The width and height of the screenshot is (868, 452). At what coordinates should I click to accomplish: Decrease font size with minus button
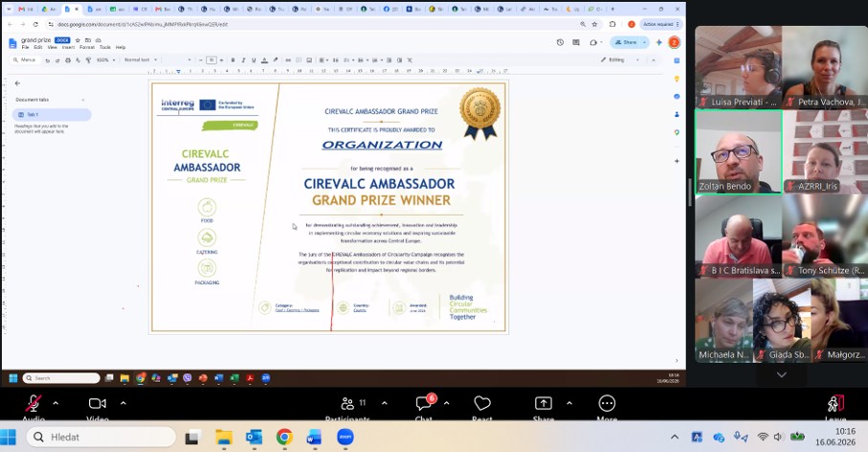click(201, 59)
